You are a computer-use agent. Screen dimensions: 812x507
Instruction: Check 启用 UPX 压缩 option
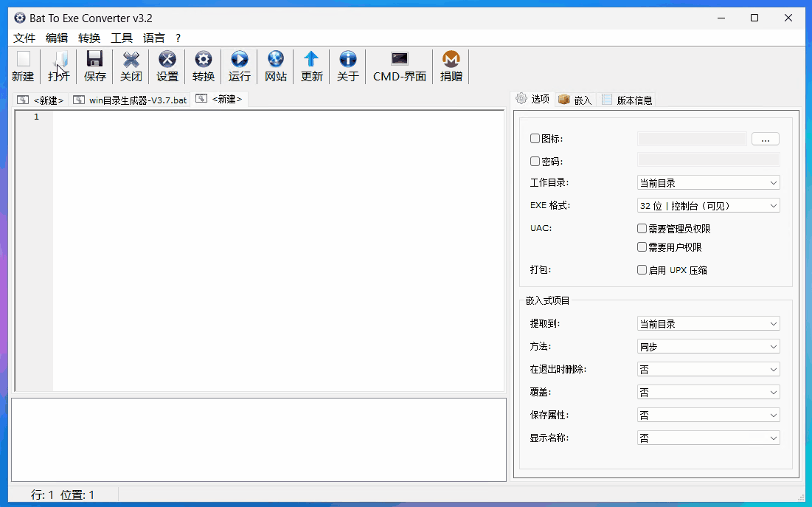click(642, 269)
